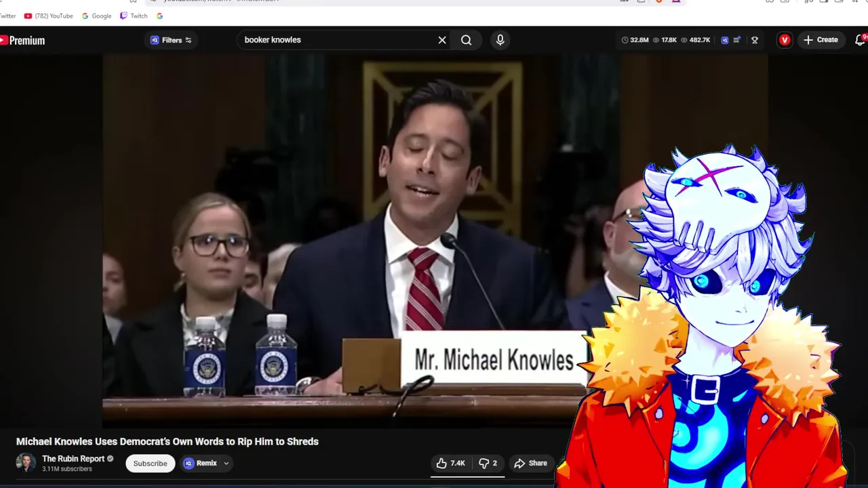Open the Twitch bookmark in the bookmarks bar

coord(134,16)
